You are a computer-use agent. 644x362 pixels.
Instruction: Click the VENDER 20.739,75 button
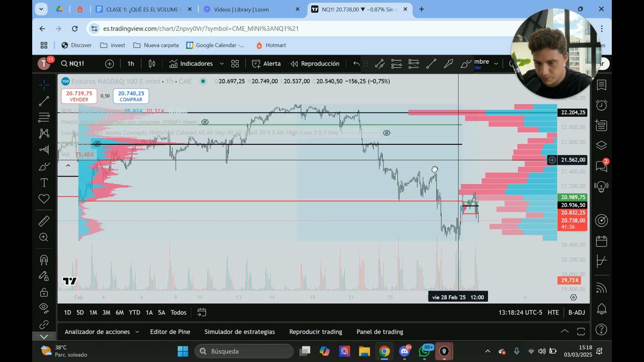(79, 96)
